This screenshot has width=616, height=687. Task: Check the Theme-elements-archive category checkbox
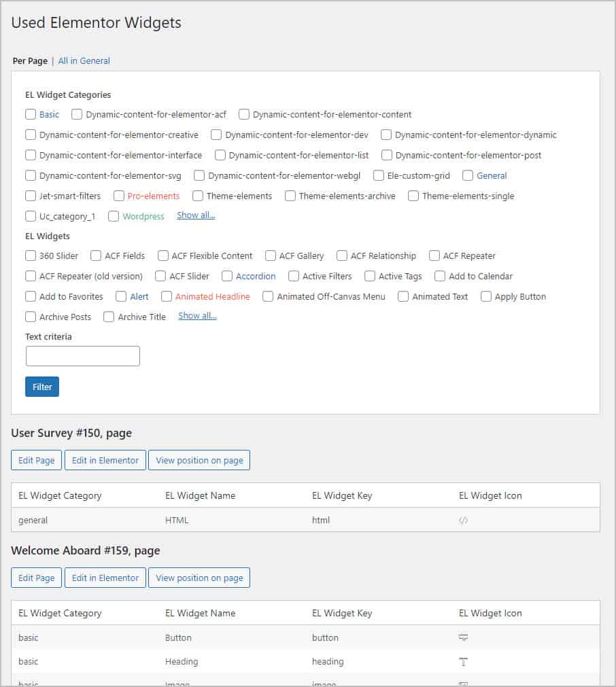pyautogui.click(x=290, y=196)
